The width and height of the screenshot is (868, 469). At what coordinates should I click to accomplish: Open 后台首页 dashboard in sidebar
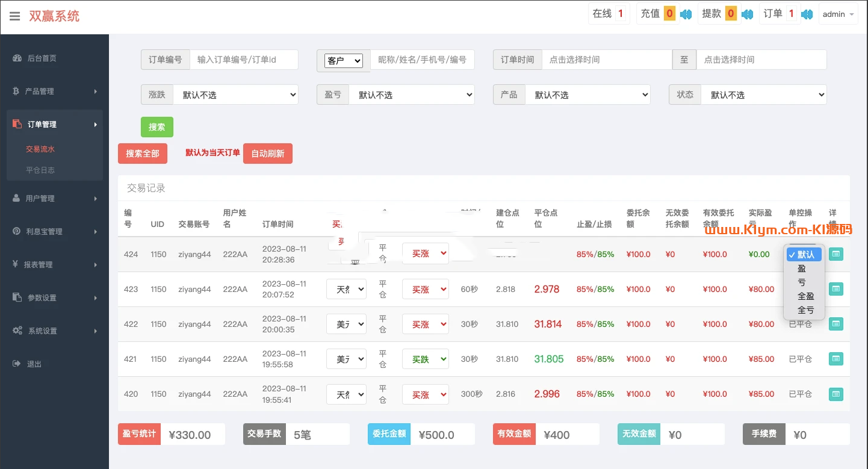point(42,58)
